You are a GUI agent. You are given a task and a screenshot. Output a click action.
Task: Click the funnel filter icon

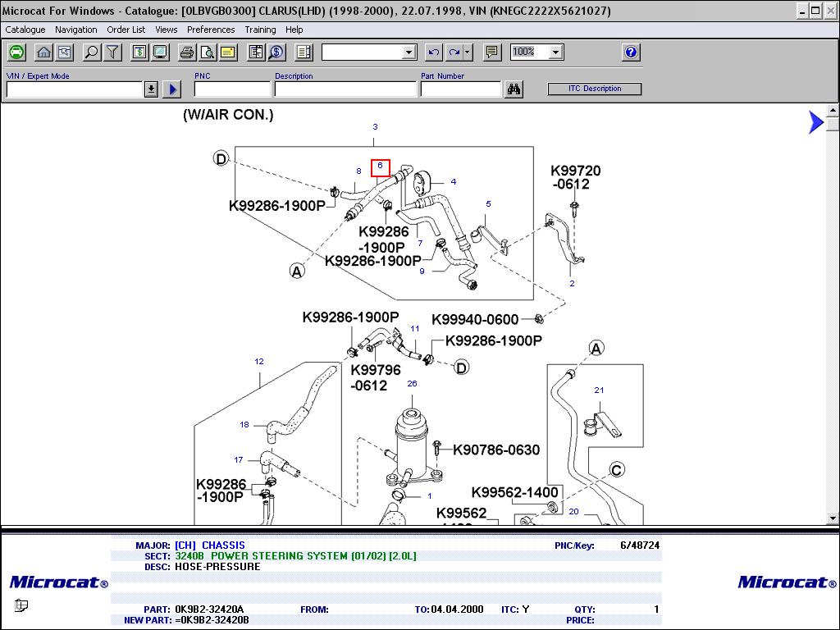(112, 52)
